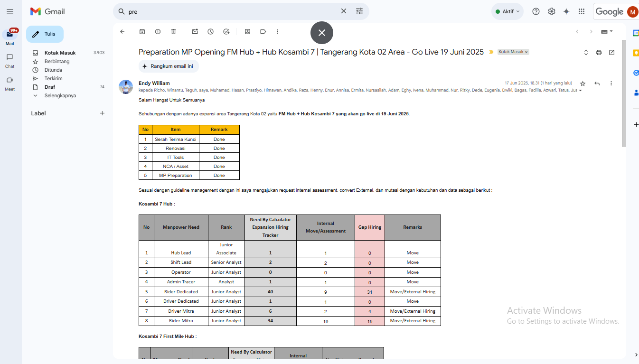Go to the older conversation arrow
The image size is (639, 364).
(x=591, y=32)
